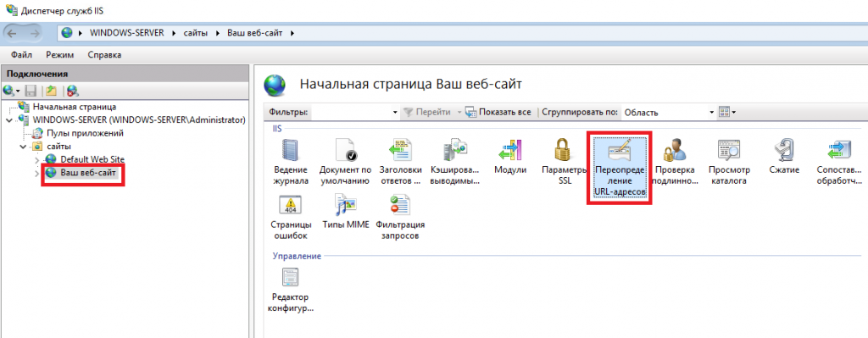Open the Ведение журнала feature
Image resolution: width=868 pixels, height=338 pixels.
point(291,163)
